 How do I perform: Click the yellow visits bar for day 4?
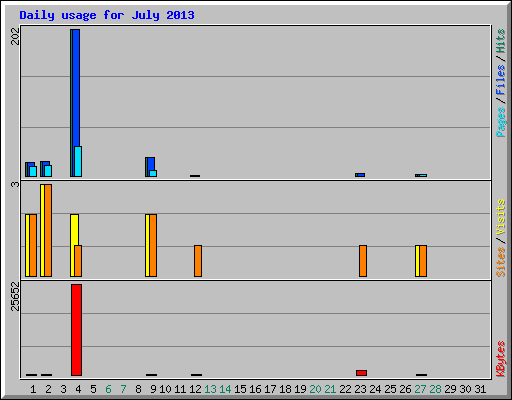pos(74,230)
